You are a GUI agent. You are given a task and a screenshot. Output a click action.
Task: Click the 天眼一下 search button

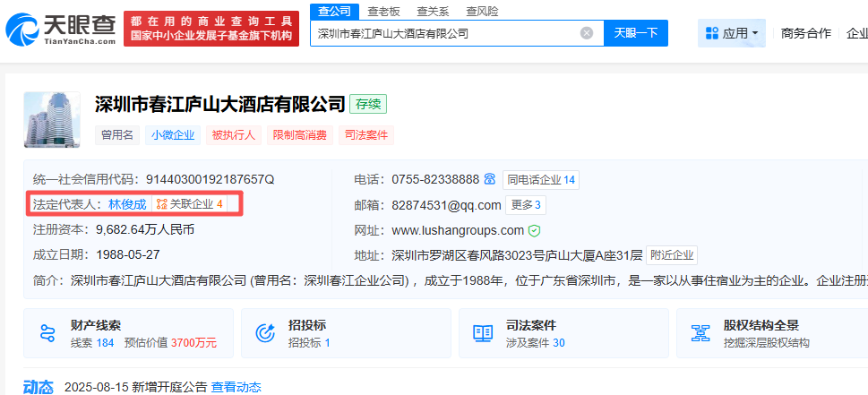(635, 33)
